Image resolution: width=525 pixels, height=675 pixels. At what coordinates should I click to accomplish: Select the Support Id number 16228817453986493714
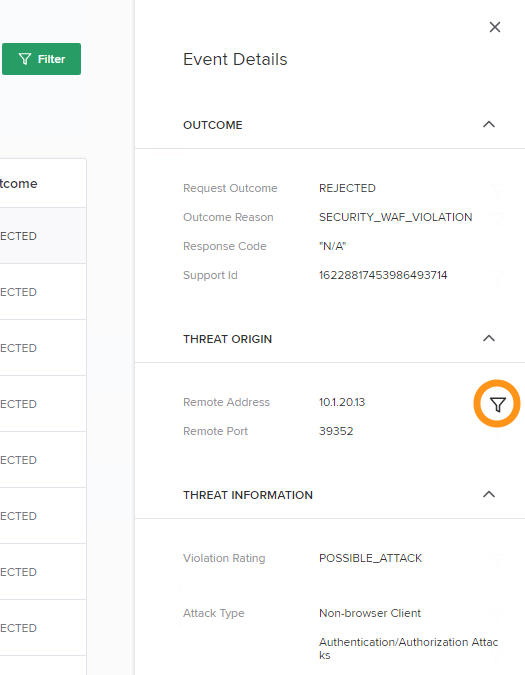pyautogui.click(x=383, y=275)
